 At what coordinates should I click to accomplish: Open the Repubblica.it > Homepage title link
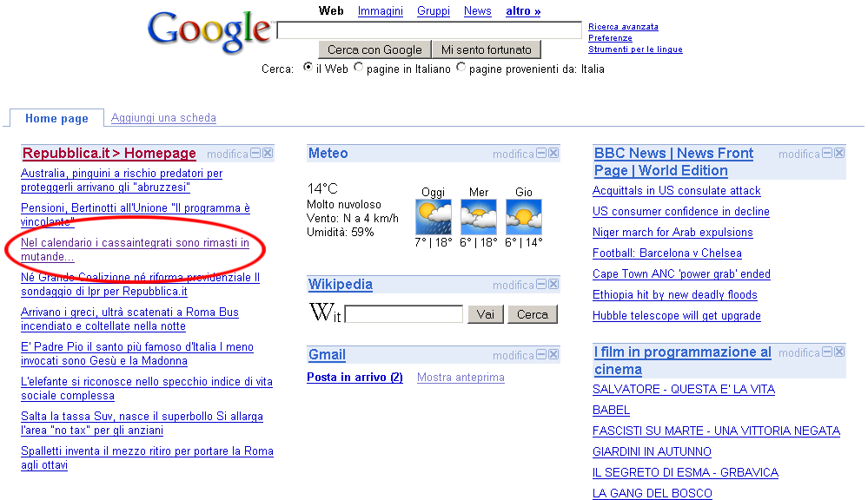[109, 153]
